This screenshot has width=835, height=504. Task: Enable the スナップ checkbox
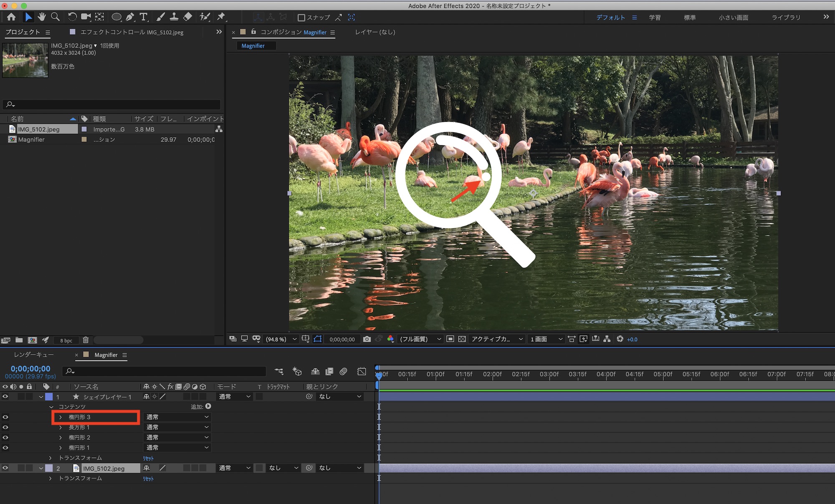(x=301, y=18)
